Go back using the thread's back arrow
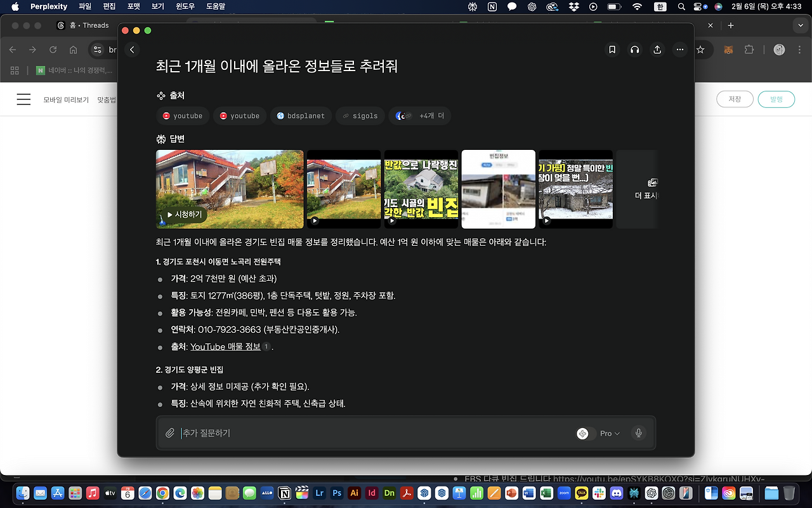812x508 pixels. point(132,49)
